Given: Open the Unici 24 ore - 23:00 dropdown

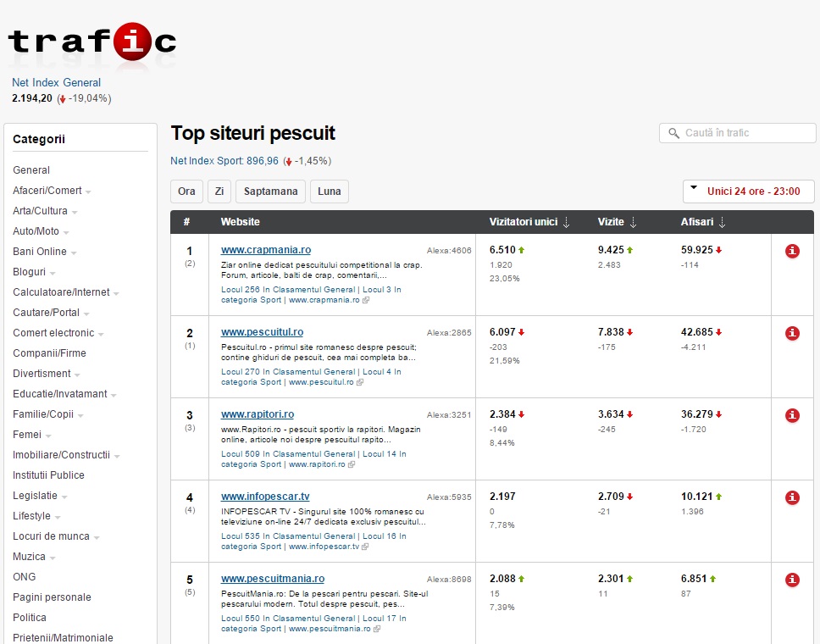Looking at the screenshot, I should point(748,192).
